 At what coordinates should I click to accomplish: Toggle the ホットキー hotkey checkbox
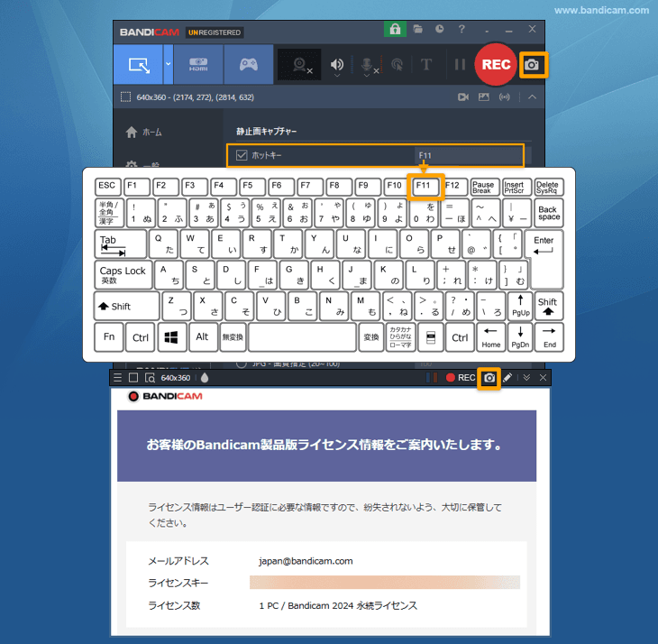(242, 155)
